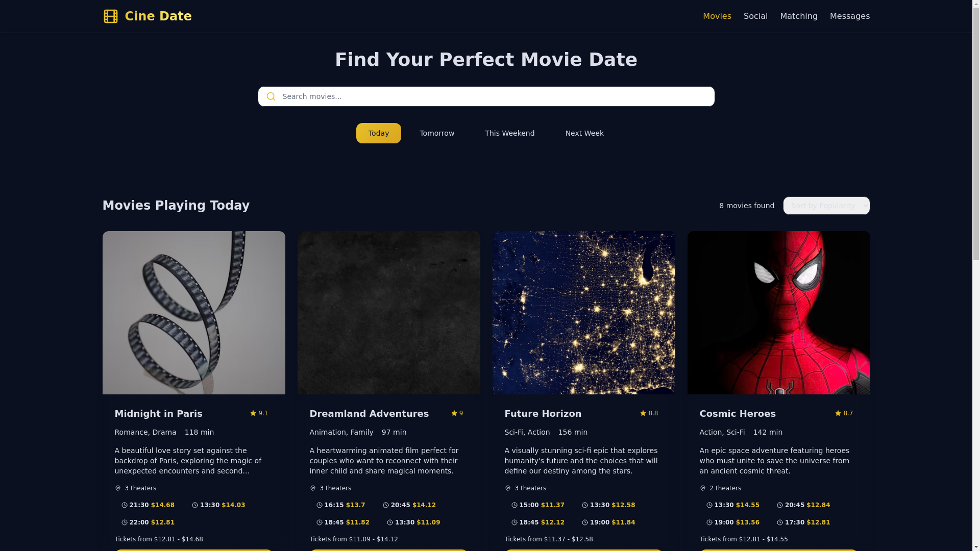Select the This Weekend filter
This screenshot has height=551, width=980.
[x=509, y=133]
